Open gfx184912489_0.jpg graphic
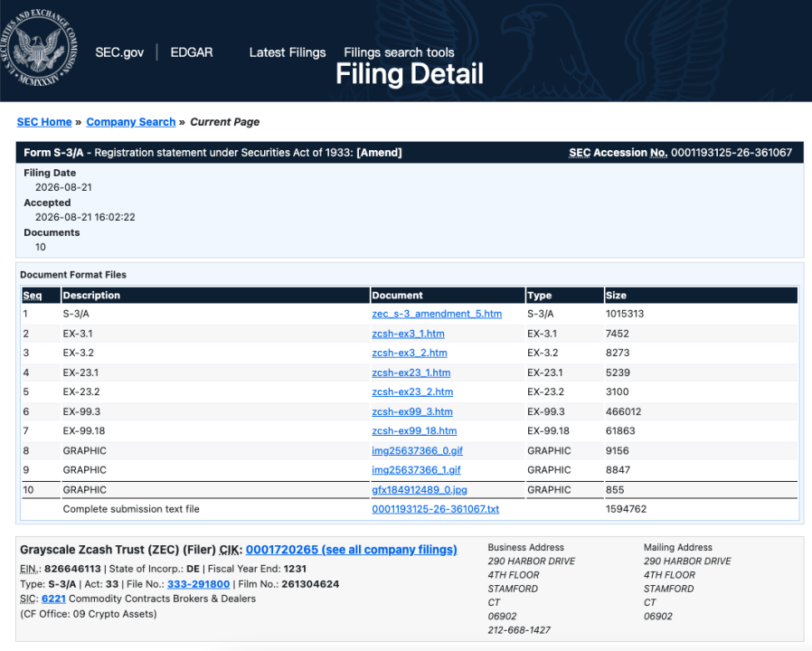Screen dimensions: 812x651 420,490
